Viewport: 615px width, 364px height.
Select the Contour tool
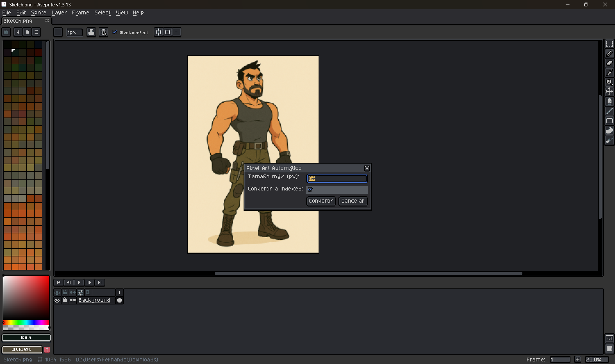609,130
